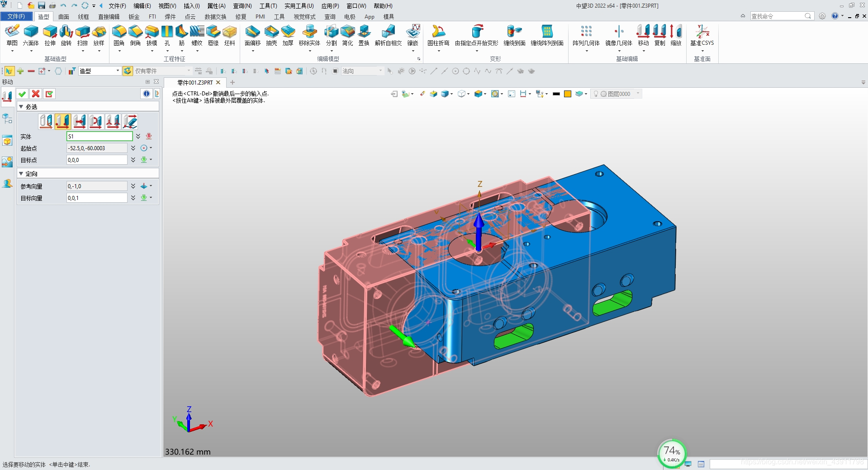Cancel the move with the red X button

[x=36, y=94]
